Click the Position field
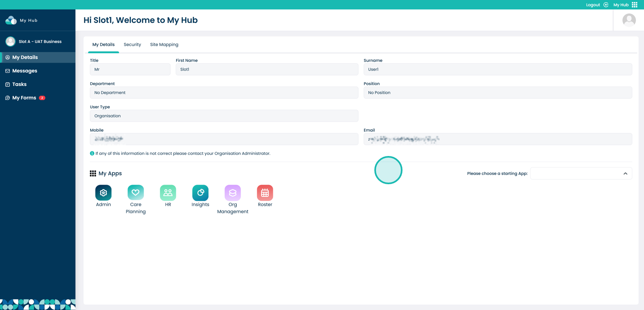This screenshot has width=644, height=310. point(498,93)
